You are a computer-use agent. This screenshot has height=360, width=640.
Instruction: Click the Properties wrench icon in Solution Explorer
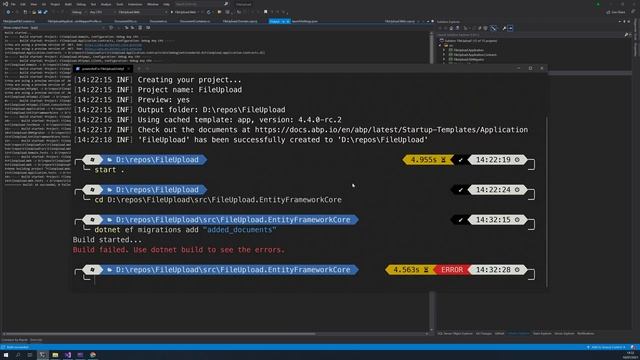tap(504, 28)
